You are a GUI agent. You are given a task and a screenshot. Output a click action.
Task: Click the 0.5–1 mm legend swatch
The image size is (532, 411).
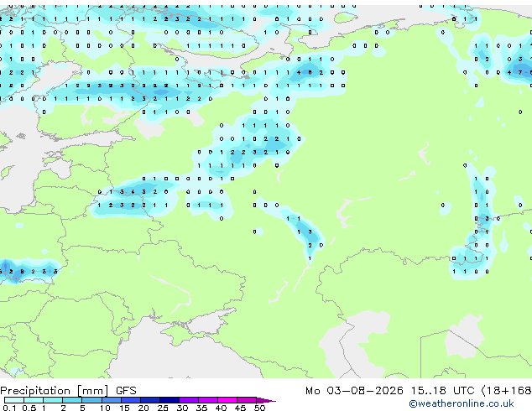[34, 400]
